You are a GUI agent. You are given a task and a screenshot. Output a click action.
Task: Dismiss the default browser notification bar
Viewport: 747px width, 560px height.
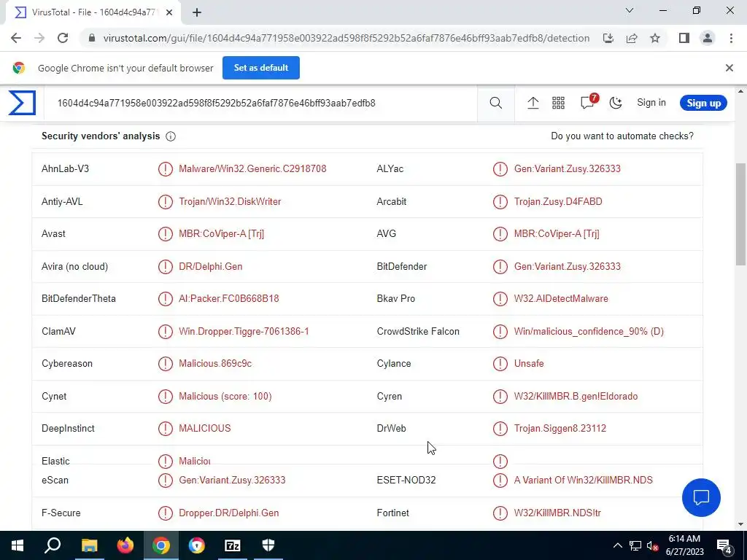pyautogui.click(x=729, y=68)
